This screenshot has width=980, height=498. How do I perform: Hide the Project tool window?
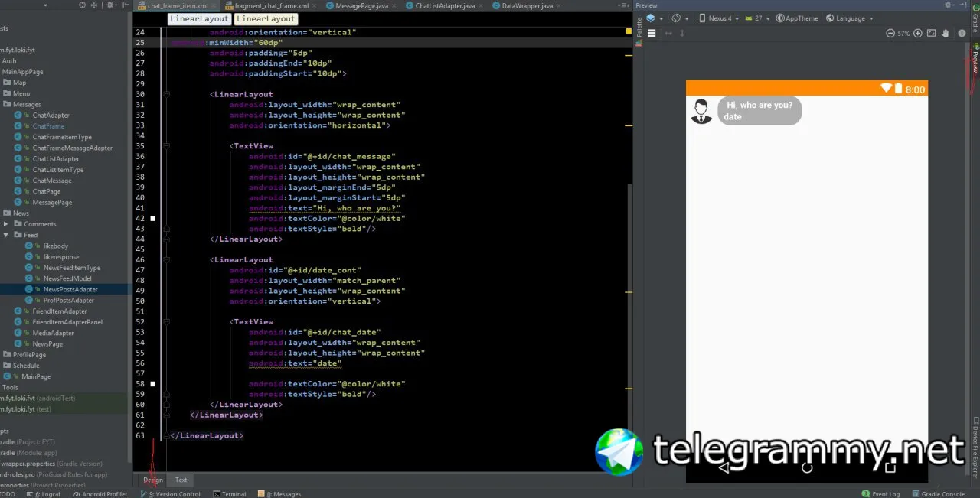(122, 5)
